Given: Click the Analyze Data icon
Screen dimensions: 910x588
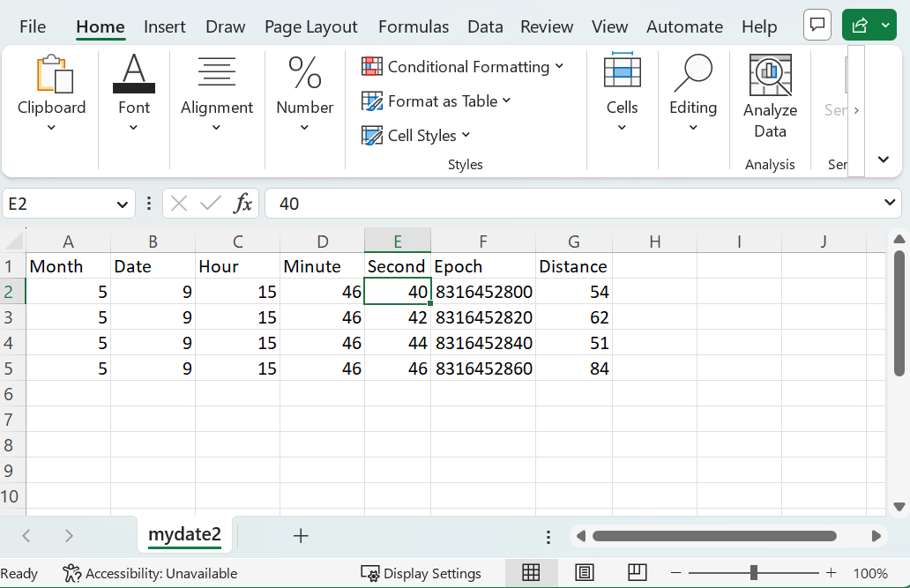Looking at the screenshot, I should 770,76.
